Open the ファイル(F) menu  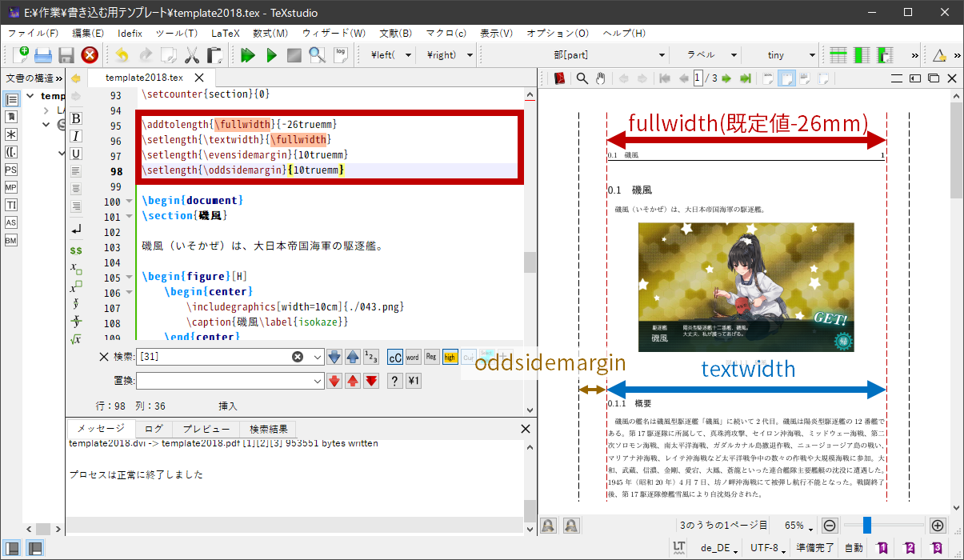(33, 33)
